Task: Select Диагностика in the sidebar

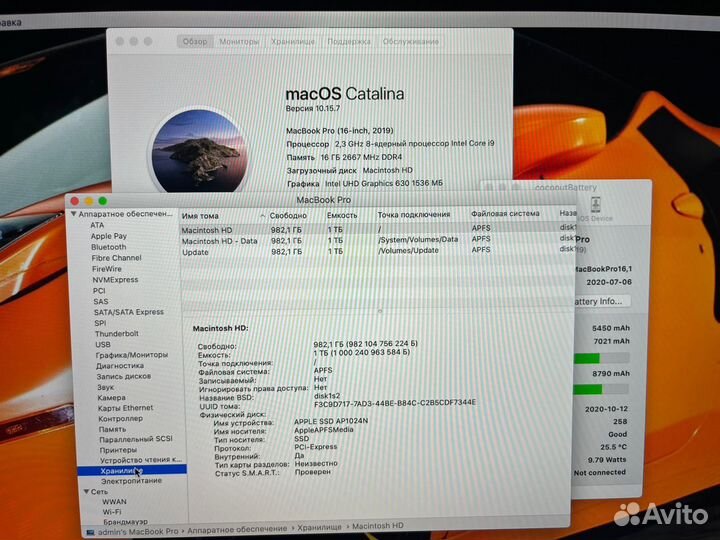Action: coord(120,366)
